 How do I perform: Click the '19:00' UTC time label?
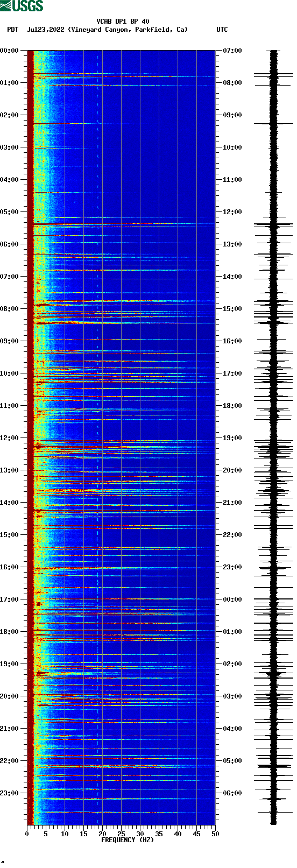[232, 438]
